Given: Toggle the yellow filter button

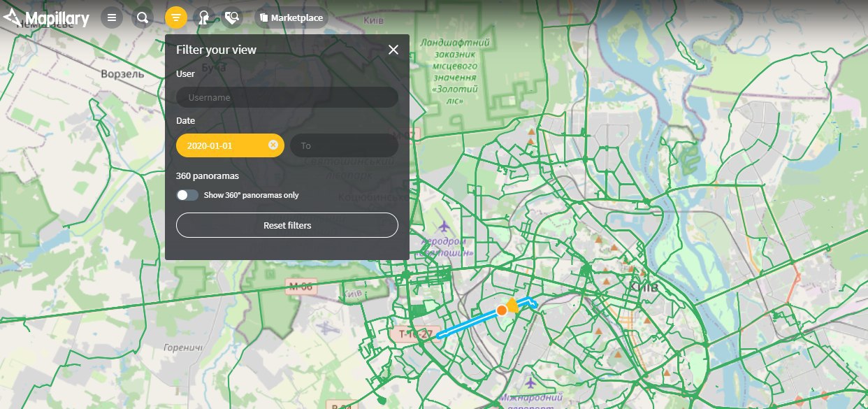Looking at the screenshot, I should click(176, 17).
